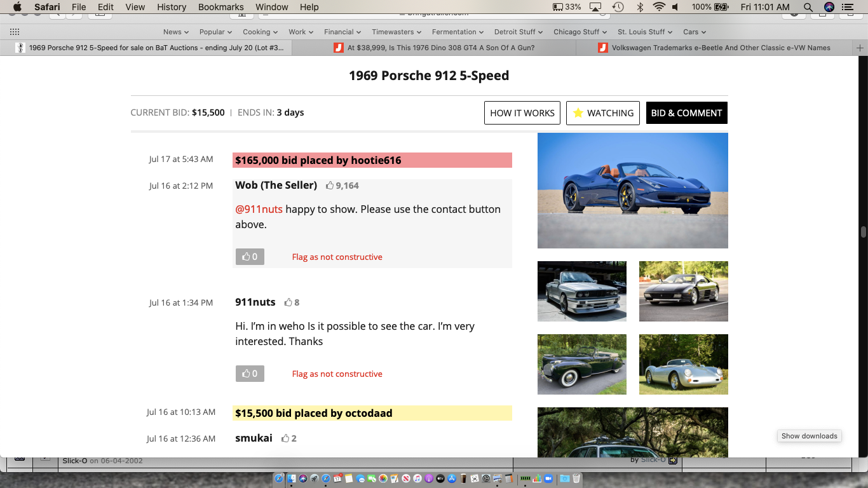Click the BID & COMMENT button

(x=686, y=112)
